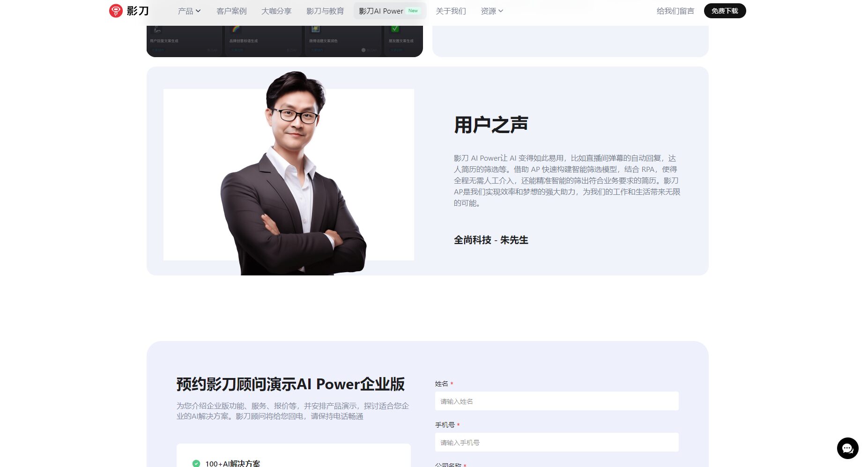Click the image icon on 微博话题文案润色 card
Viewport: 868px width, 467px height.
(316, 28)
